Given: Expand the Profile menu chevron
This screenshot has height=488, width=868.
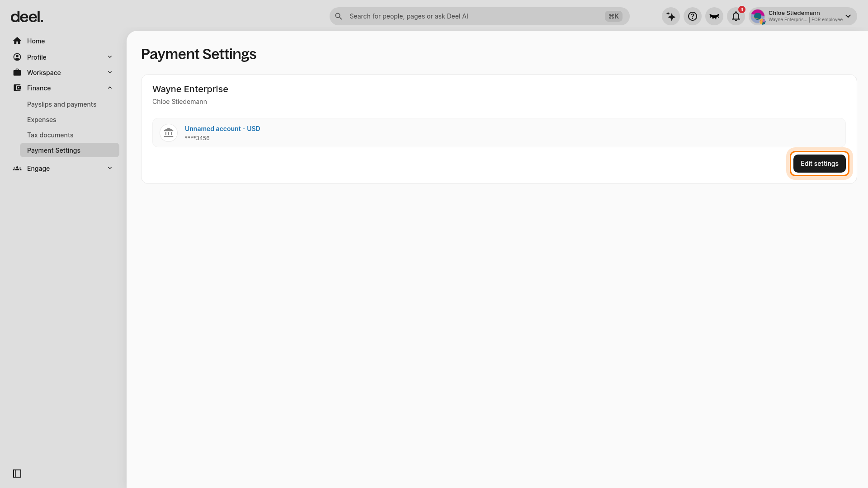Looking at the screenshot, I should [110, 57].
